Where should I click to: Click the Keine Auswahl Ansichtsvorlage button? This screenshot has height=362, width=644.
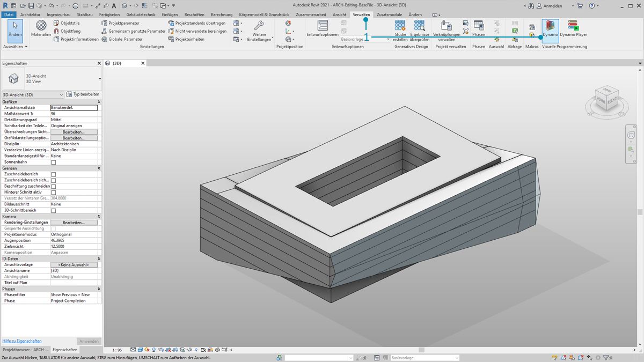74,265
